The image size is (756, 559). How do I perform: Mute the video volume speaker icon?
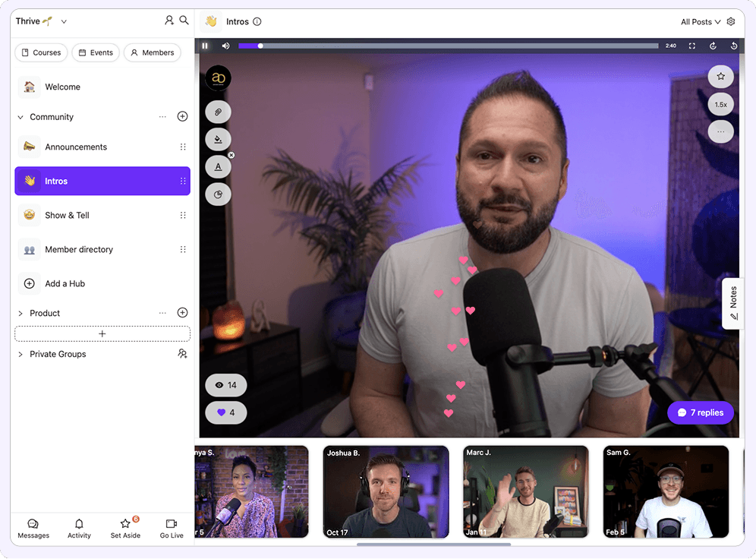tap(225, 46)
